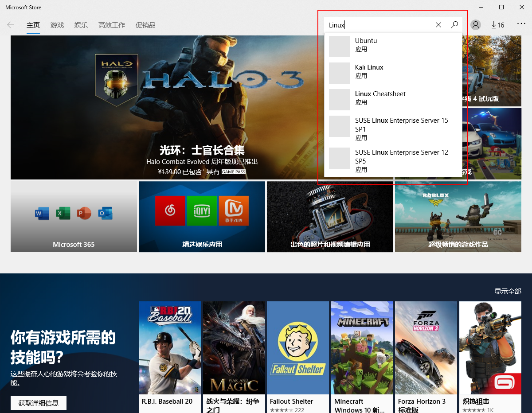Open the Fallout Shelter game card
The image size is (532, 413).
(298, 357)
